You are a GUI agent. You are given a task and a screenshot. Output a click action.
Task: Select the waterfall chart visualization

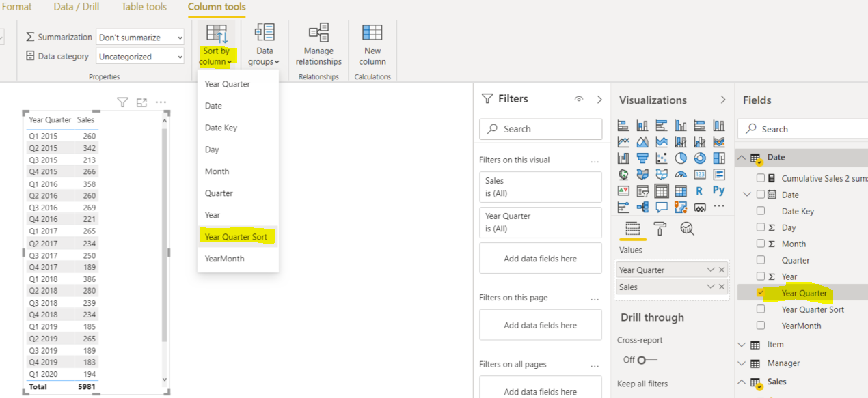point(623,158)
